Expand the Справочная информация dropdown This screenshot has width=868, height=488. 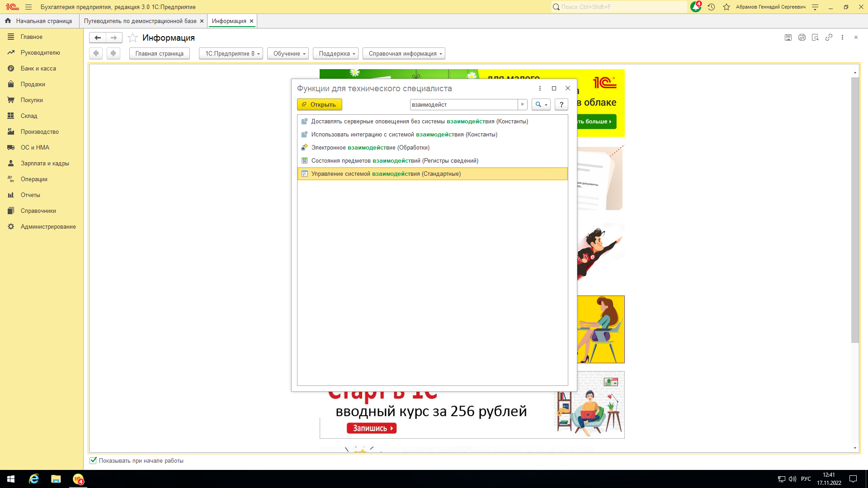(x=404, y=53)
